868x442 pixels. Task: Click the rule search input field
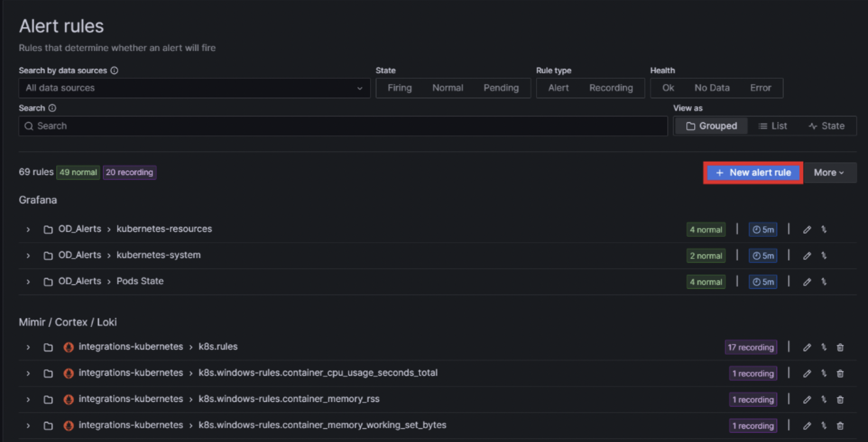(343, 126)
